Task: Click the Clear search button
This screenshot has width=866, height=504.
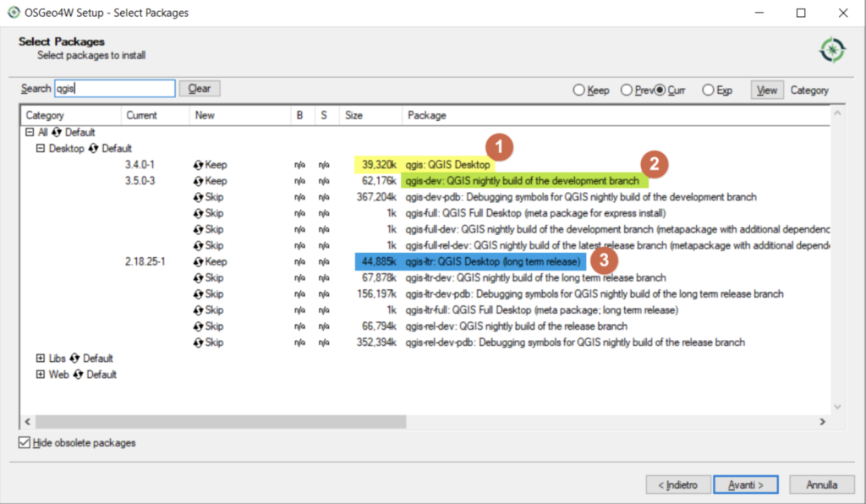Action: click(x=200, y=89)
